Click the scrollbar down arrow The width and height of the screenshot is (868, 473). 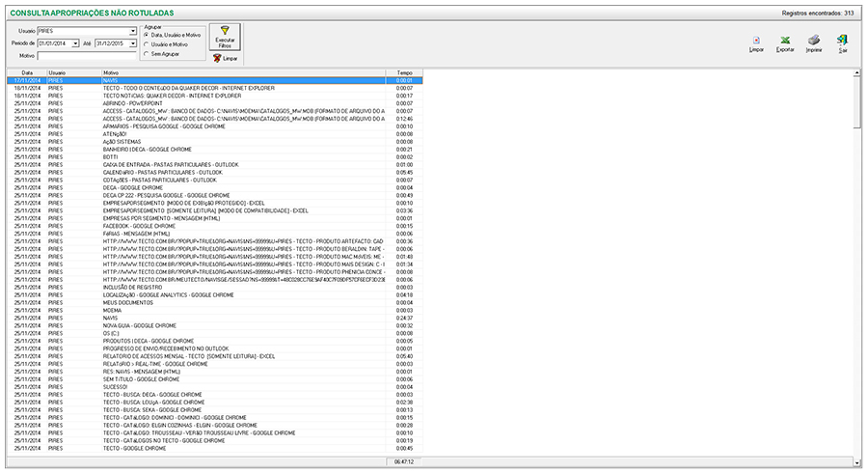click(x=857, y=462)
